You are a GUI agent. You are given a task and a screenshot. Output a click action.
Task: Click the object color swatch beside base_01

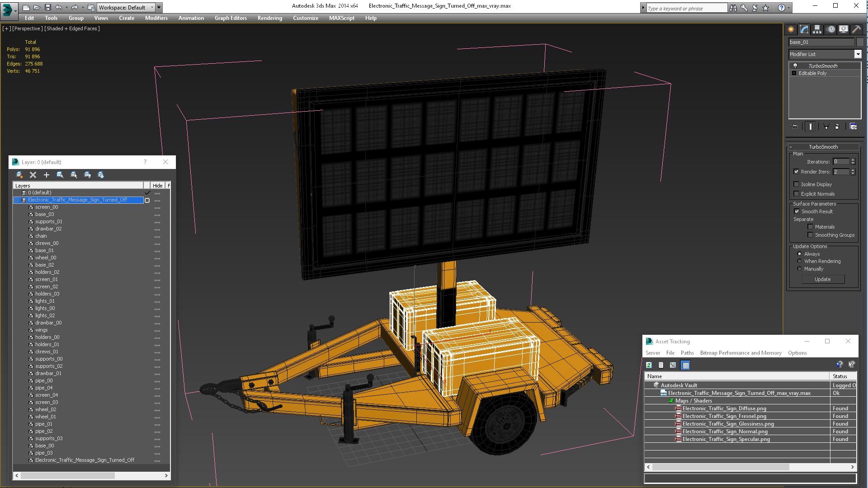pyautogui.click(x=860, y=42)
